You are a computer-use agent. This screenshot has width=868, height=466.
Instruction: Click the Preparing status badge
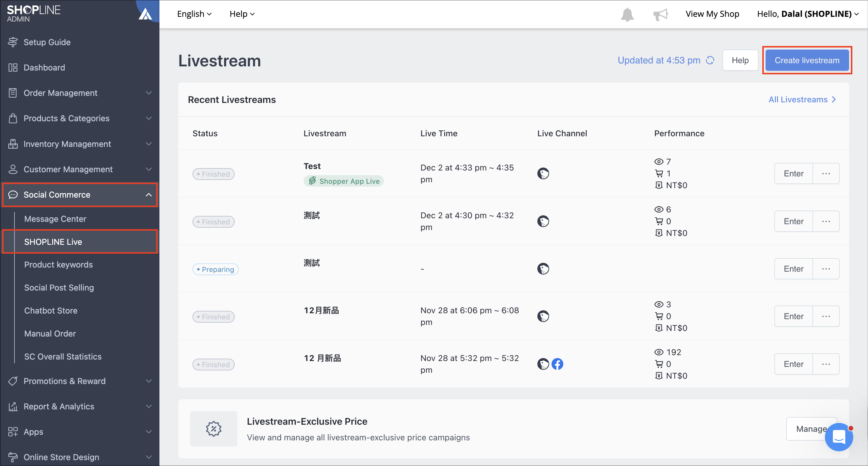click(x=215, y=269)
